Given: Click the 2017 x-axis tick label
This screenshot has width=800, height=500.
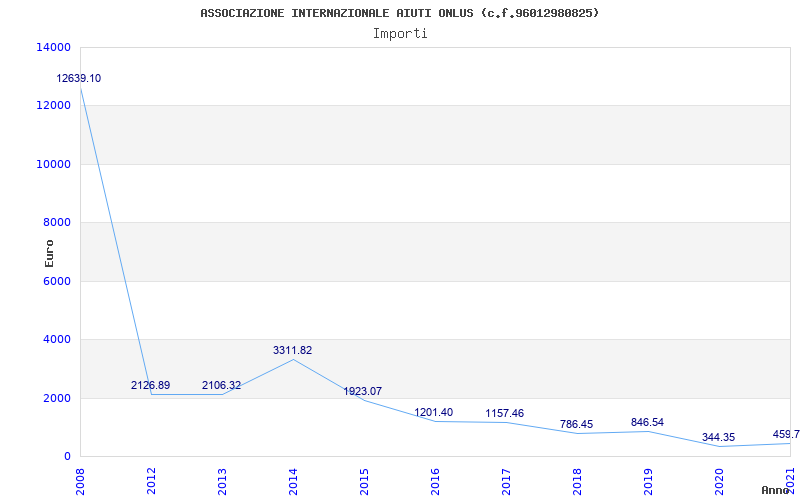Looking at the screenshot, I should 506,478.
